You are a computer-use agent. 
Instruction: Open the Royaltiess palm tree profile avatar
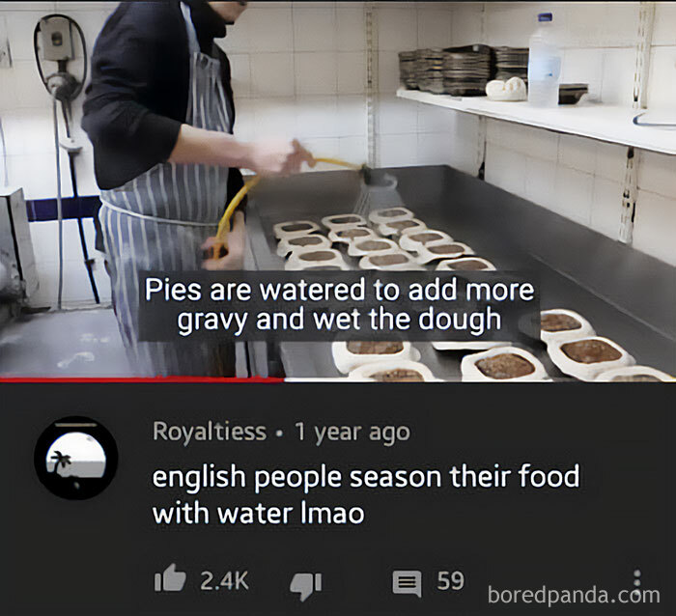point(76,458)
